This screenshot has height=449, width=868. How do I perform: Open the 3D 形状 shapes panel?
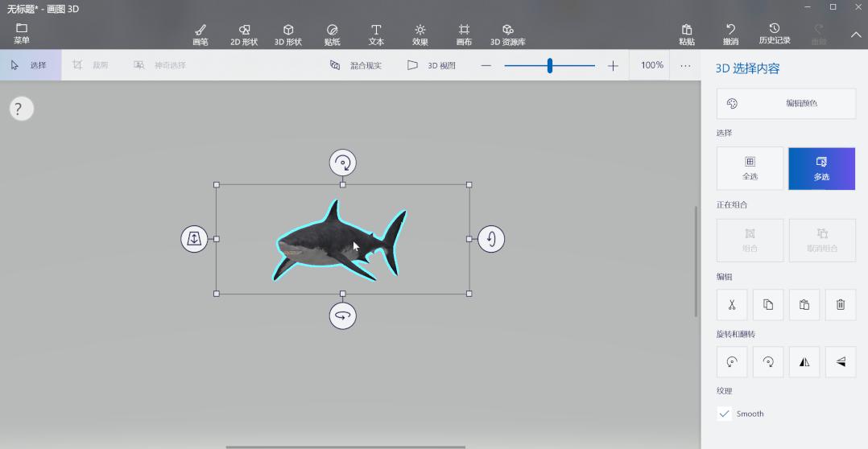(288, 35)
